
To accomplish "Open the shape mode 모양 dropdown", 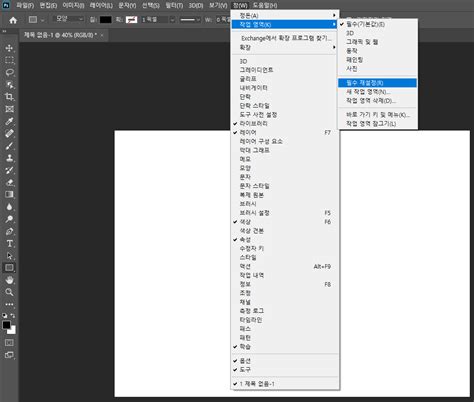I will [69, 19].
